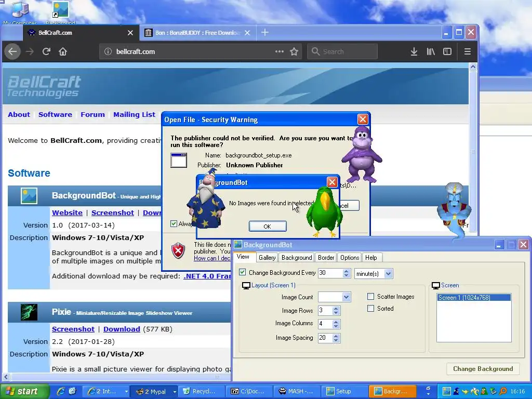The image size is (532, 399).
Task: Open the browser home page
Action: 63,51
